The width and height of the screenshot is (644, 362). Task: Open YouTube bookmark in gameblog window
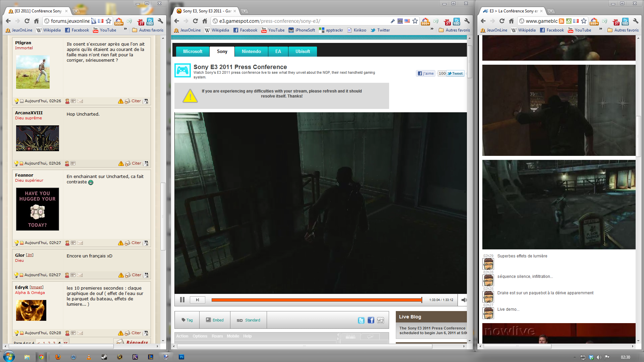click(580, 30)
